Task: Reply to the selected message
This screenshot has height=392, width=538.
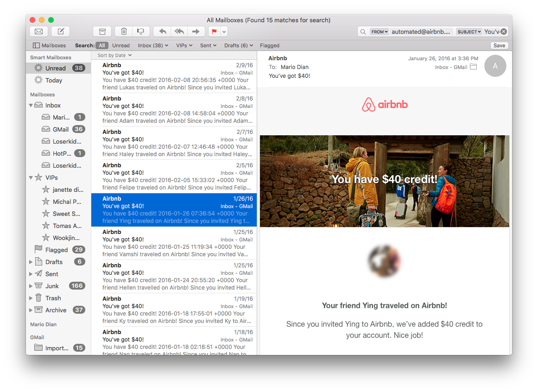Action: (163, 32)
